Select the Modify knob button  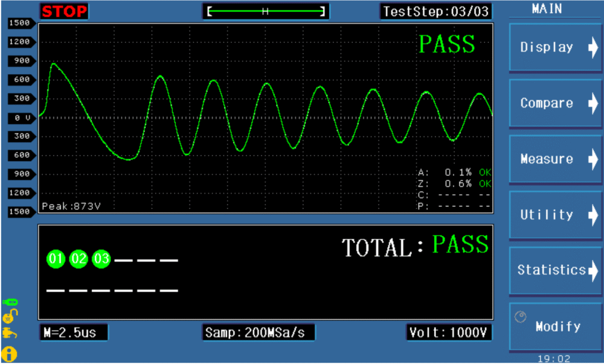coord(556,327)
